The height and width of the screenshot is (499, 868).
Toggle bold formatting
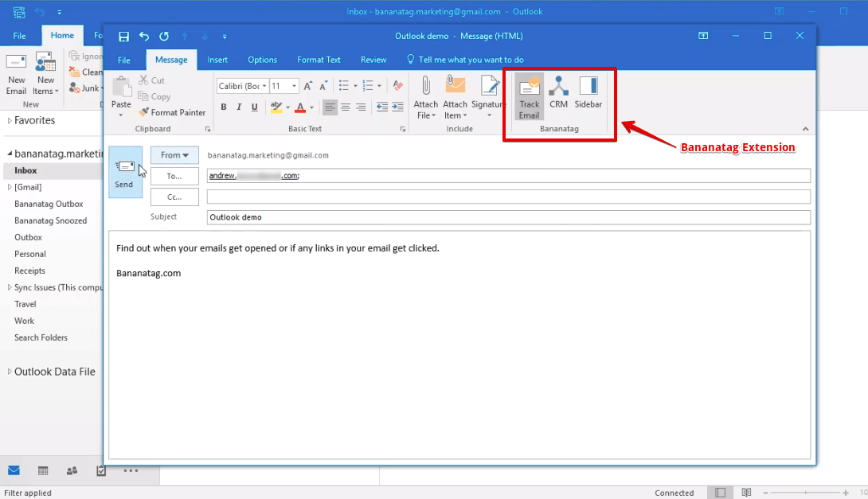(x=224, y=107)
